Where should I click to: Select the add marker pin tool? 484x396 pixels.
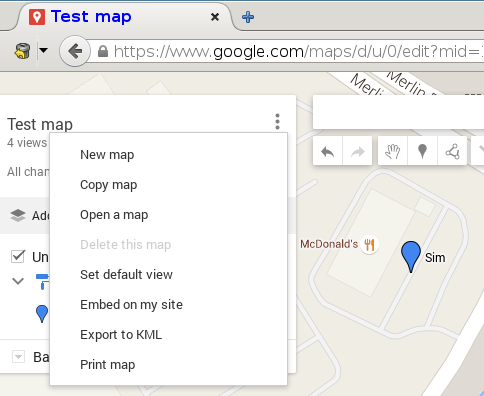point(422,152)
